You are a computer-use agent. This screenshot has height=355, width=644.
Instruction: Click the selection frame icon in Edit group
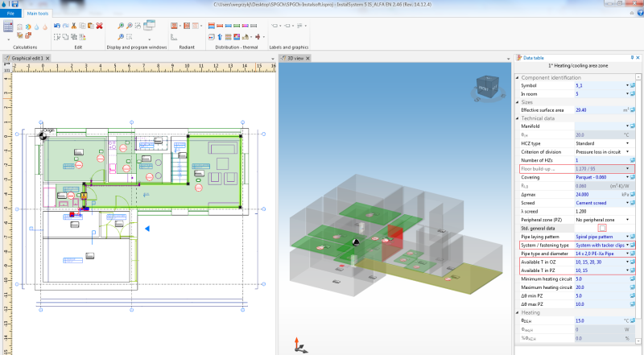[x=56, y=37]
